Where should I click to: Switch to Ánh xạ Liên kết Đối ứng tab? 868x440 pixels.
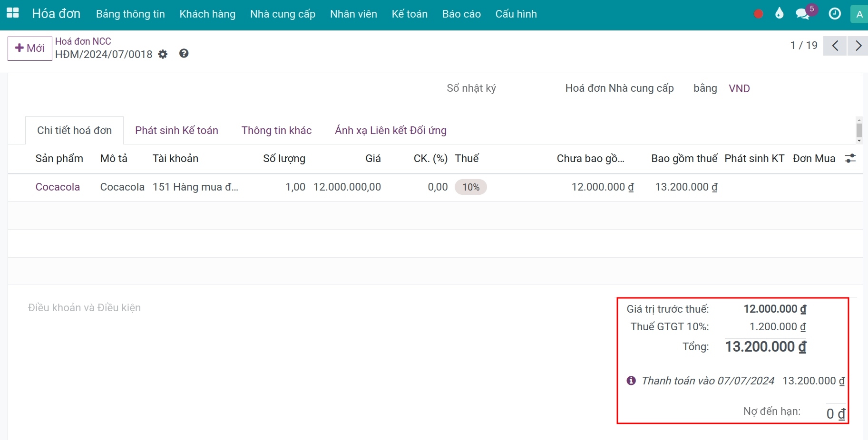[390, 131]
